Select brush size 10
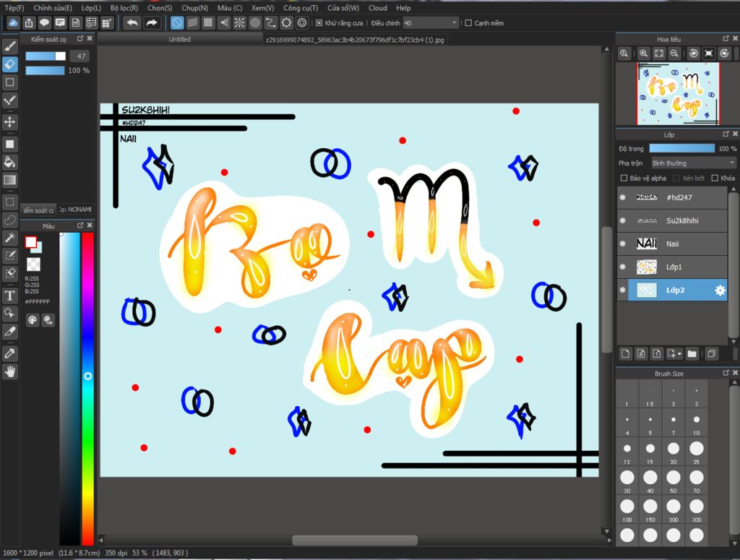This screenshot has height=560, width=740. click(696, 423)
